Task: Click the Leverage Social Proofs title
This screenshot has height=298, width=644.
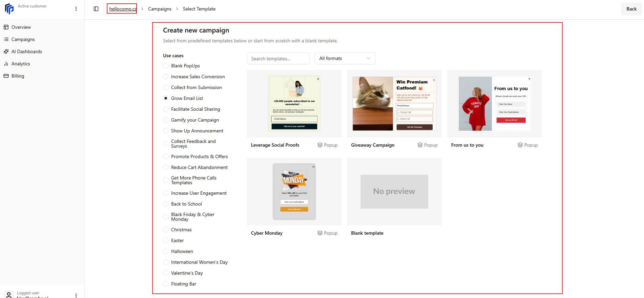Action: pyautogui.click(x=275, y=145)
